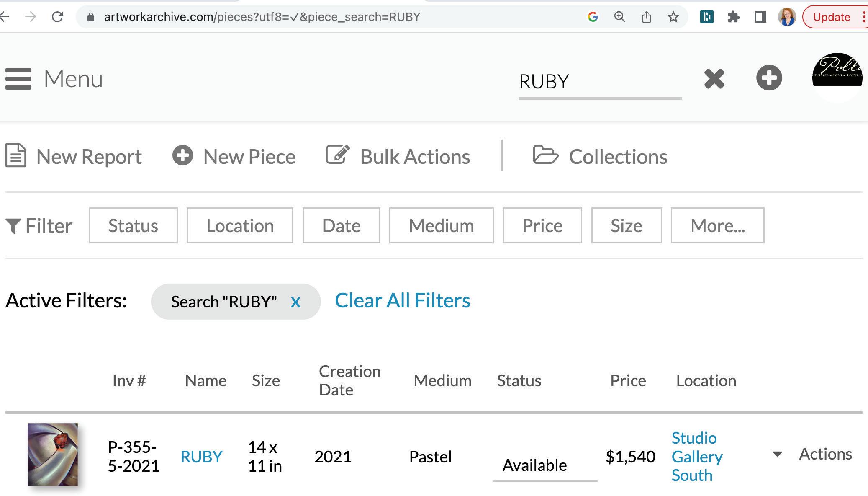
Task: Open the Medium filter dropdown
Action: coord(441,225)
